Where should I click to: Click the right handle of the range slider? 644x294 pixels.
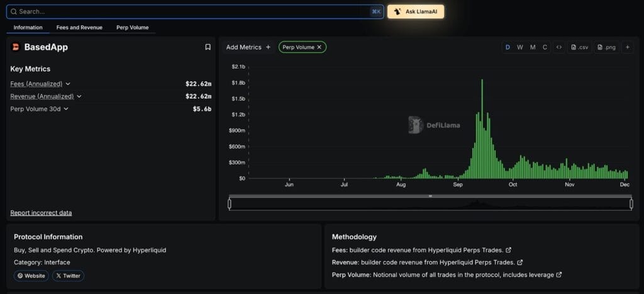coord(631,203)
